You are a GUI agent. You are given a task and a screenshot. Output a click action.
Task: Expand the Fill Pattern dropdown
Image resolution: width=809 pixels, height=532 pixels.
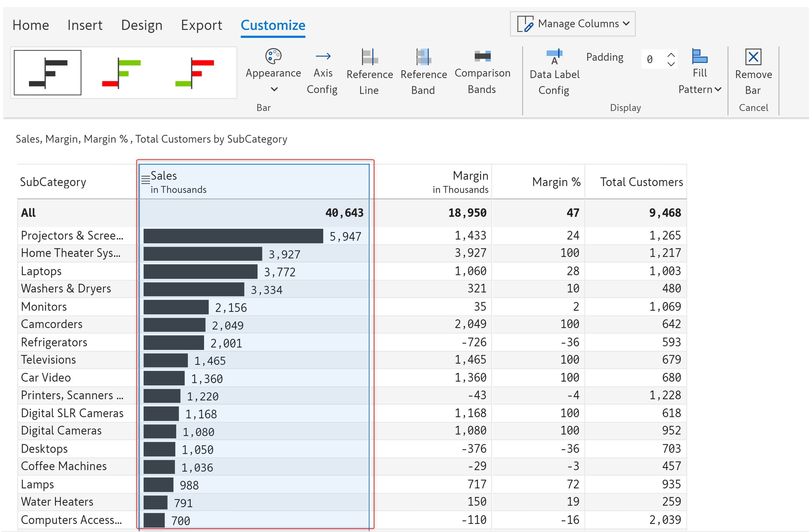tap(718, 90)
